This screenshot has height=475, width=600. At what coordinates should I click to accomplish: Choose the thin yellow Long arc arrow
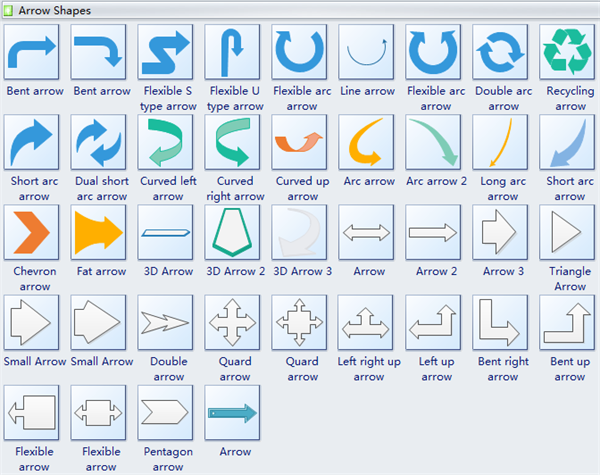(x=500, y=142)
